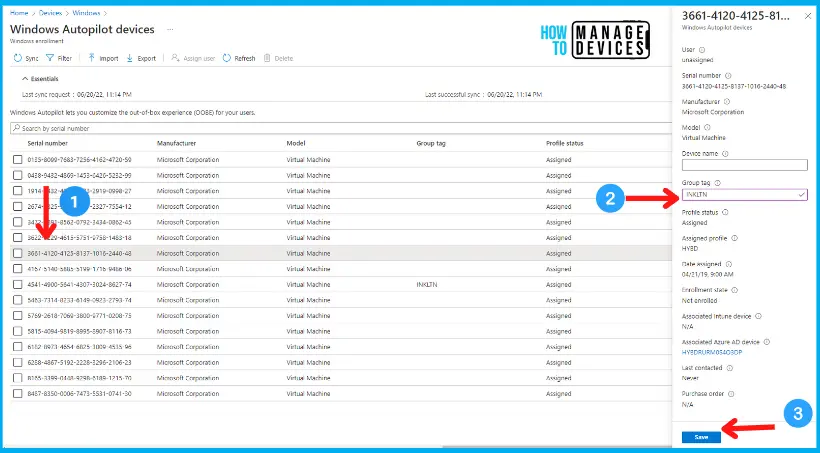
Task: Tick the checkbox for serial starting 0438
Action: (x=18, y=175)
